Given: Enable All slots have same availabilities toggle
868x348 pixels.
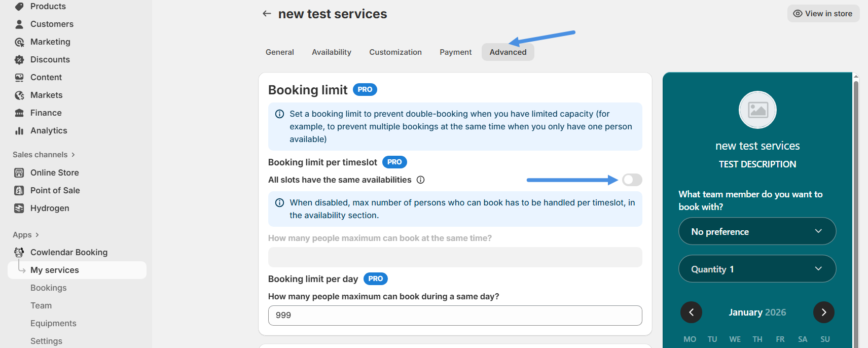Looking at the screenshot, I should pyautogui.click(x=632, y=180).
